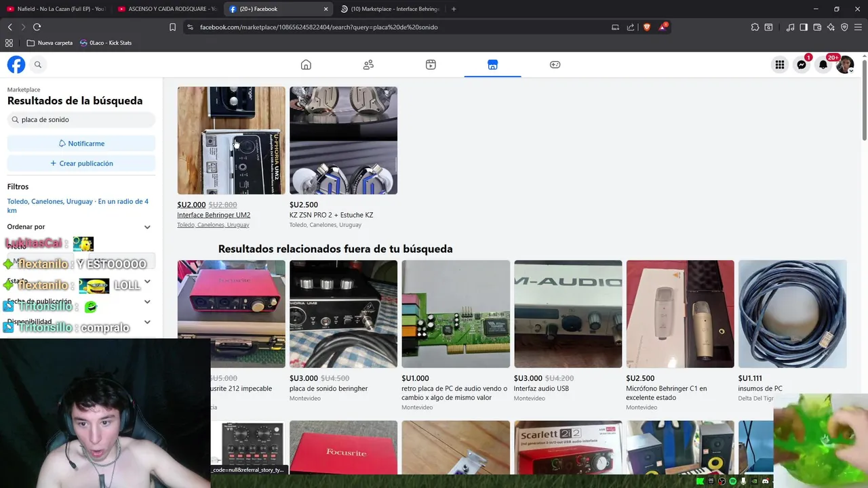This screenshot has height=488, width=868.
Task: Open Spotify from the system tray
Action: point(733,481)
